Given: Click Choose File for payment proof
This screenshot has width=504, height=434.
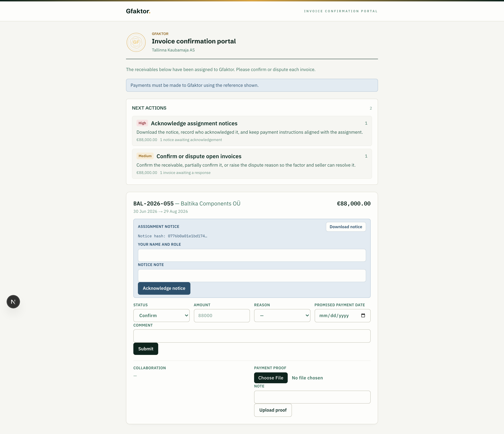Looking at the screenshot, I should point(271,378).
